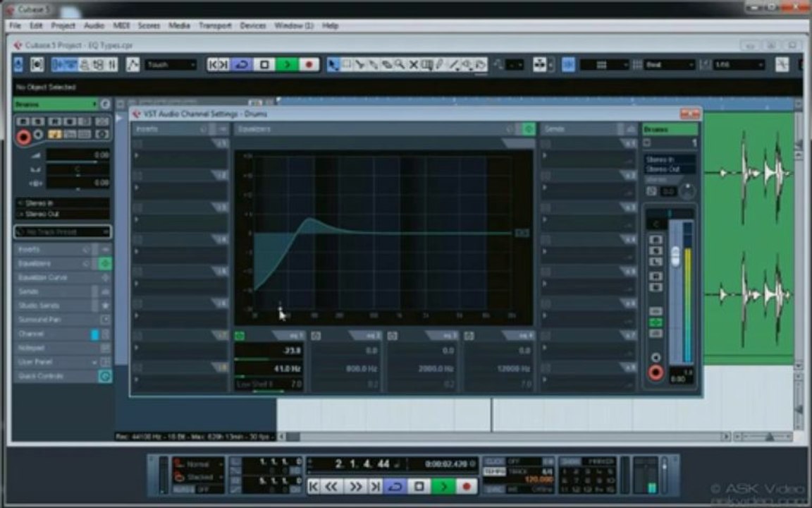Toggle Monitor button in Inspector
The height and width of the screenshot is (508, 812).
(38, 135)
